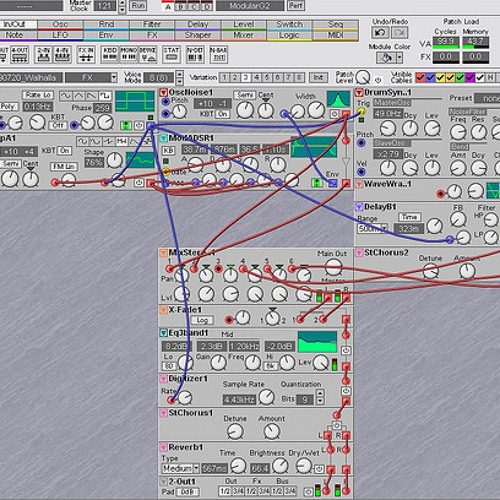
Task: Toggle purple visible cables checkbox
Action: click(470, 78)
